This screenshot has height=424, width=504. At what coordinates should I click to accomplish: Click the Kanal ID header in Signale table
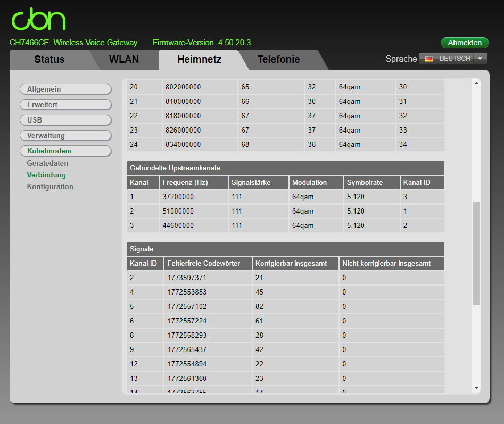tap(145, 264)
